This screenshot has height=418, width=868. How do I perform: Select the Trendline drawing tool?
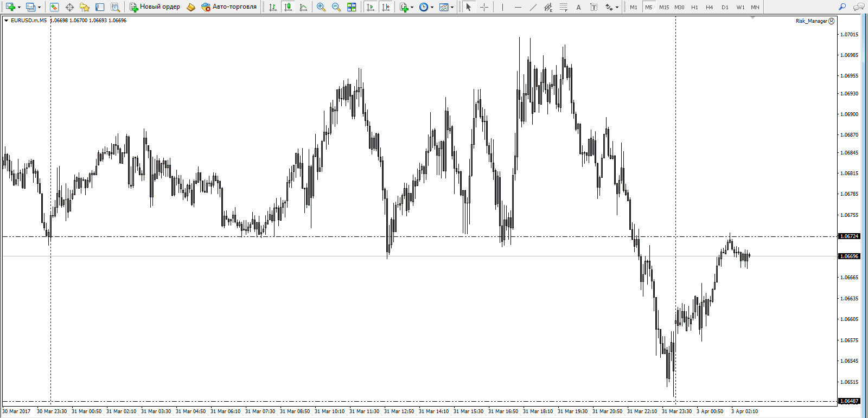click(x=533, y=7)
